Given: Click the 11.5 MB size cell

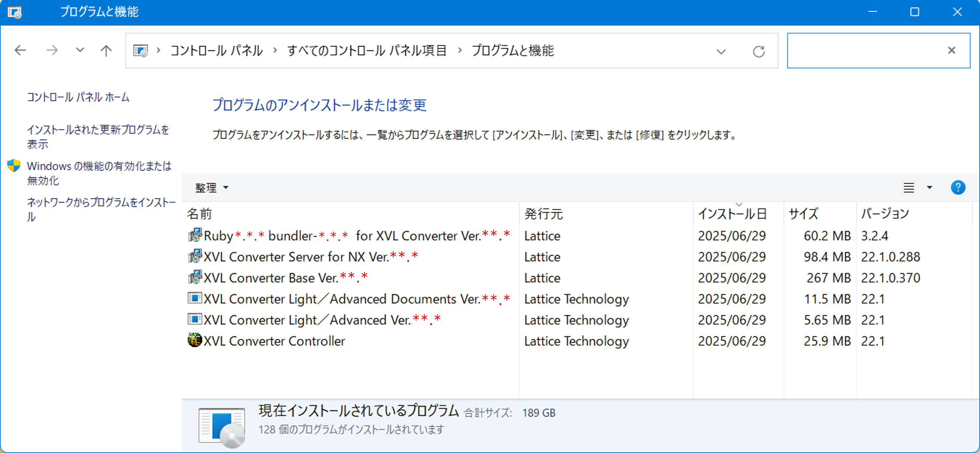Looking at the screenshot, I should coord(827,299).
